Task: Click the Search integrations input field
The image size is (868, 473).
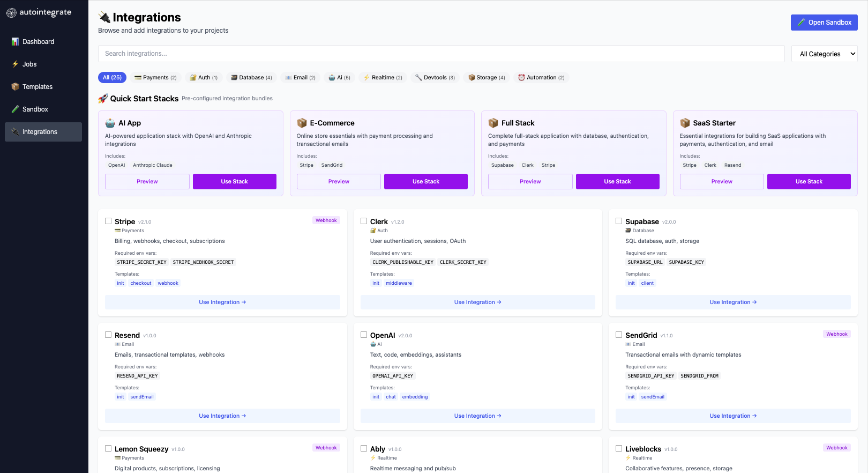Action: pos(442,54)
